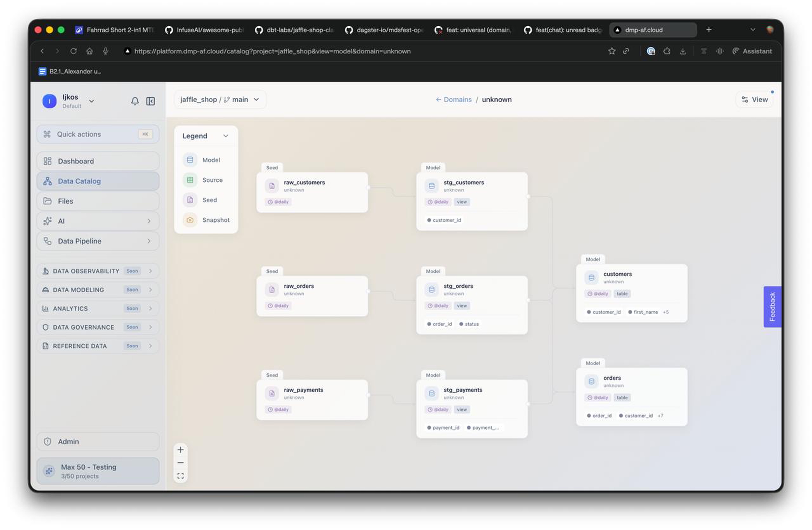Open the View options button
812x530 pixels.
coord(754,100)
